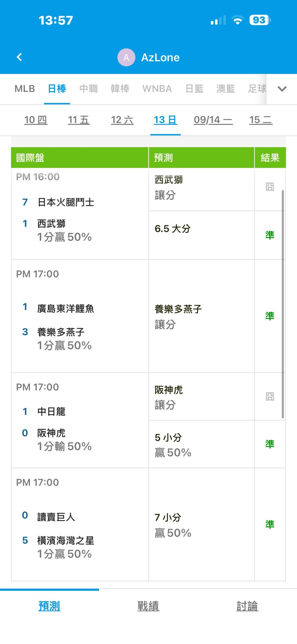Screen dimensions: 297x644
Task: Tap the 養樂多燕子 讓分 prediction cell
Action: (x=201, y=316)
